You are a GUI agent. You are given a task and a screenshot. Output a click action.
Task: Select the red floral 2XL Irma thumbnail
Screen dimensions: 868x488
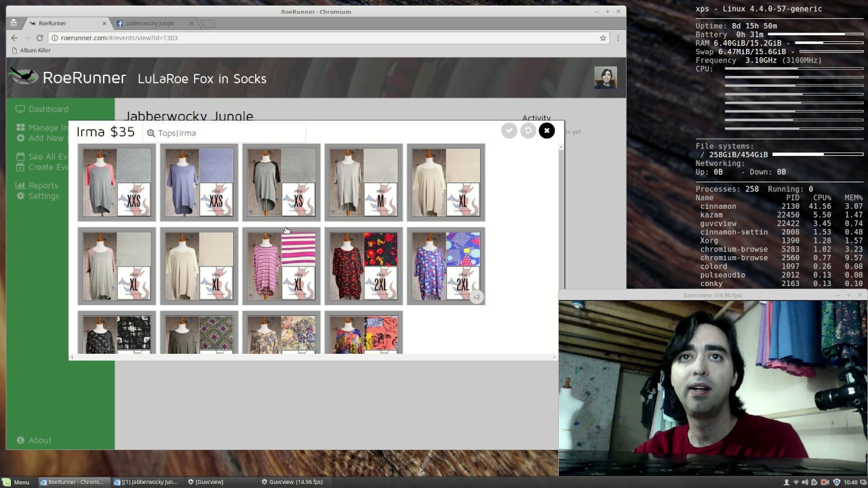[363, 266]
